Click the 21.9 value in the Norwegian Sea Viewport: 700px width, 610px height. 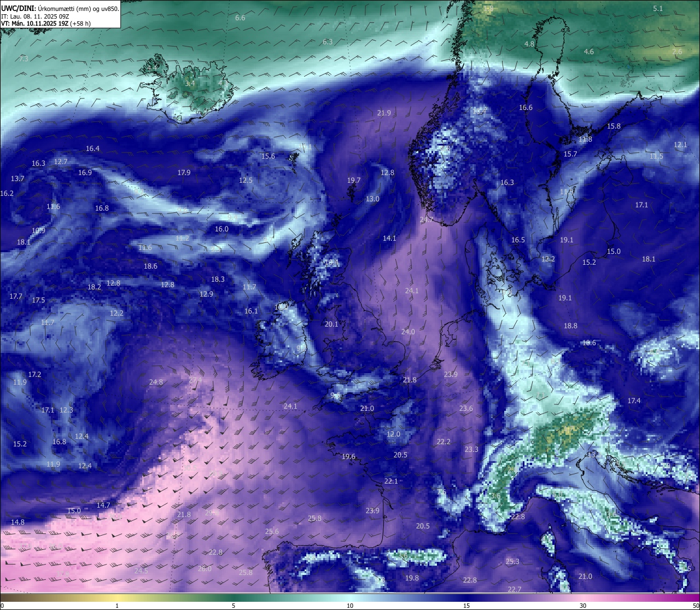click(x=384, y=113)
